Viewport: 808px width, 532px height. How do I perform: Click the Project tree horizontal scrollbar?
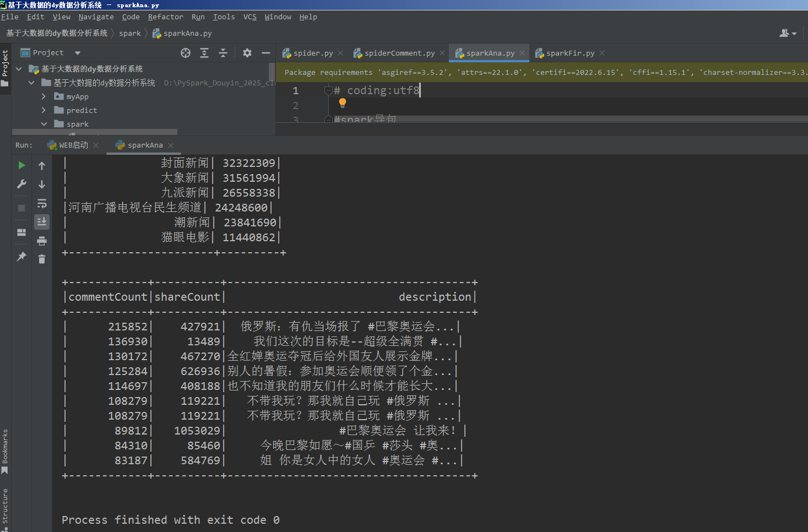coord(95,132)
